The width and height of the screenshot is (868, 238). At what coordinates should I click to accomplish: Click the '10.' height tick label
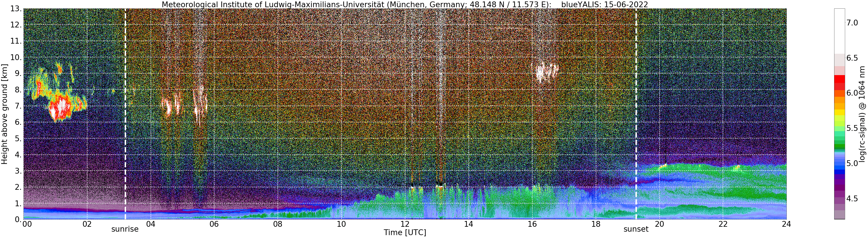16,57
